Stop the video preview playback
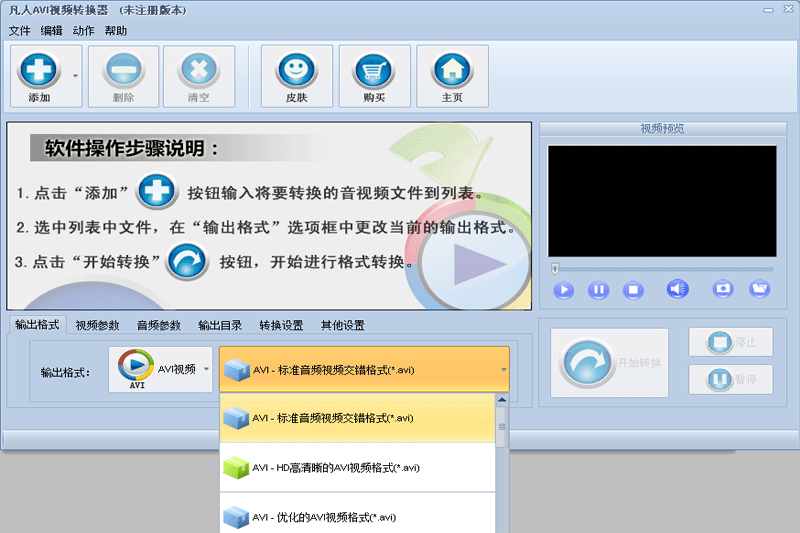 633,290
